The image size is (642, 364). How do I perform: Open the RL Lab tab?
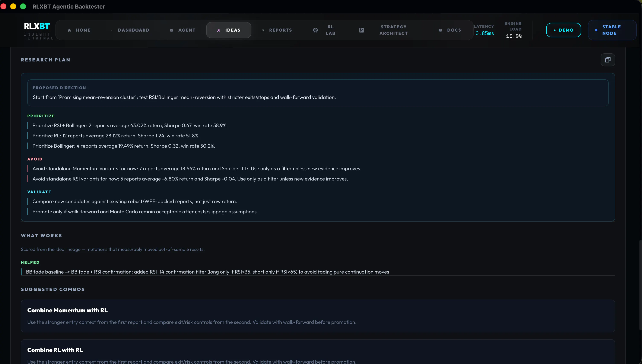click(324, 30)
